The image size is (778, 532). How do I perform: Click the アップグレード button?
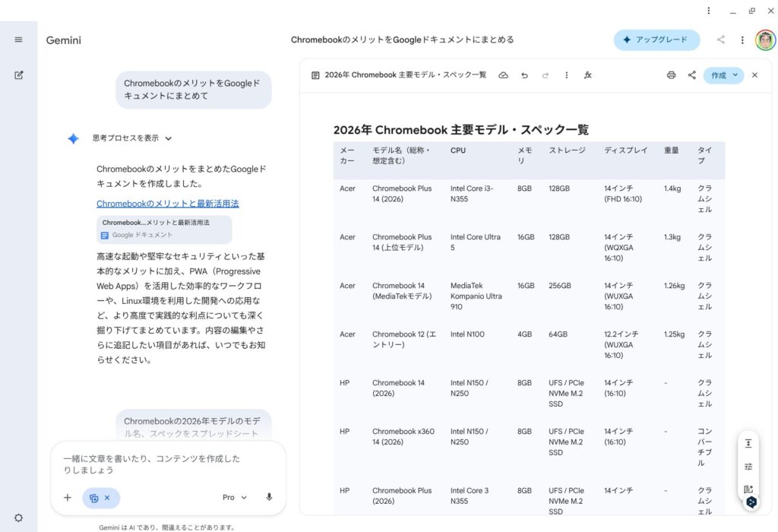[x=656, y=40]
